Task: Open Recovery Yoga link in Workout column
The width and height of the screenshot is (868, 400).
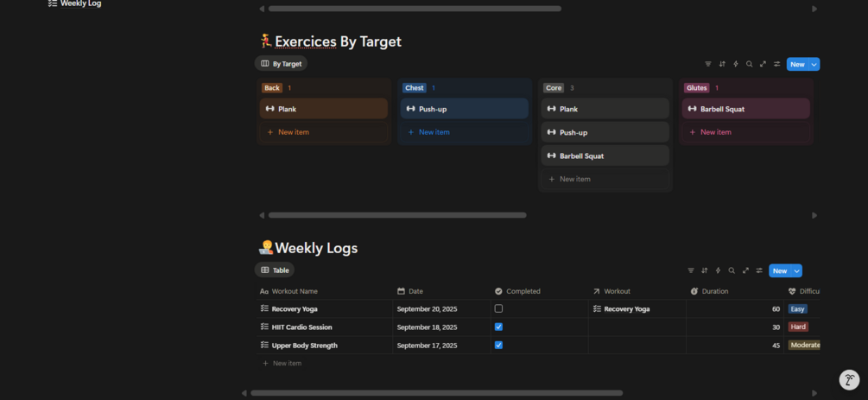Action: tap(626, 308)
